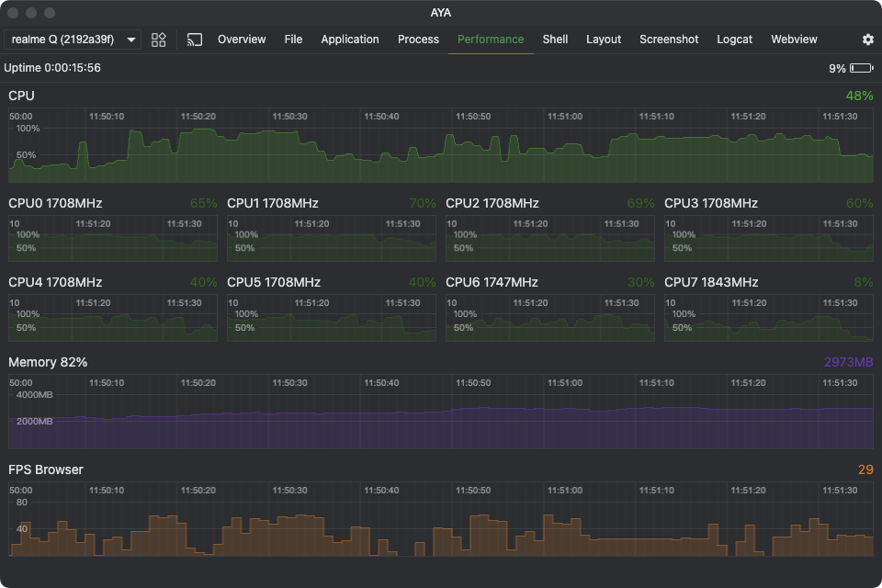Switch to the File tab
This screenshot has height=588, width=882.
(293, 40)
